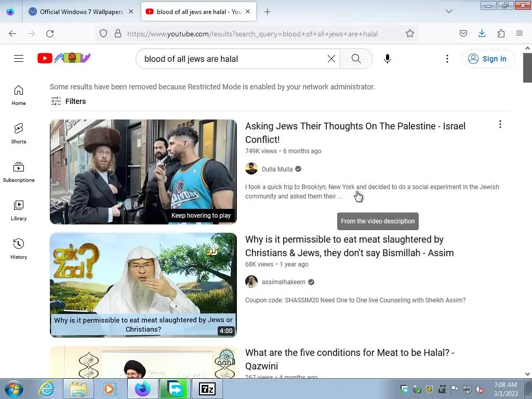Reload the current page
532x399 pixels.
pos(50,34)
